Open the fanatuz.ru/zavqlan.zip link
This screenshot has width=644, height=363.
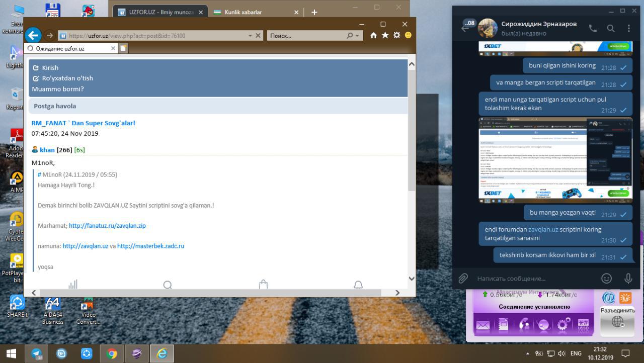pyautogui.click(x=107, y=226)
